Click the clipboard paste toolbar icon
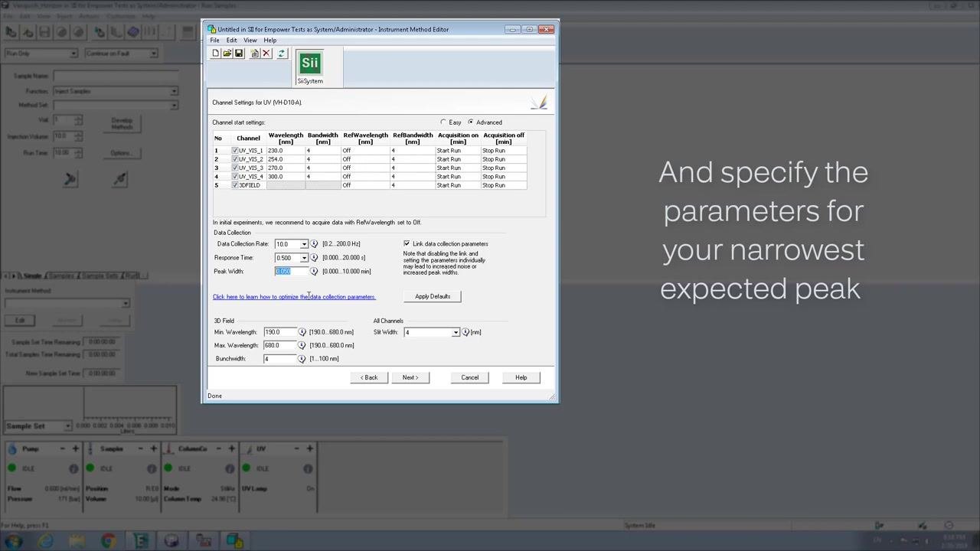The height and width of the screenshot is (551, 980). (255, 54)
